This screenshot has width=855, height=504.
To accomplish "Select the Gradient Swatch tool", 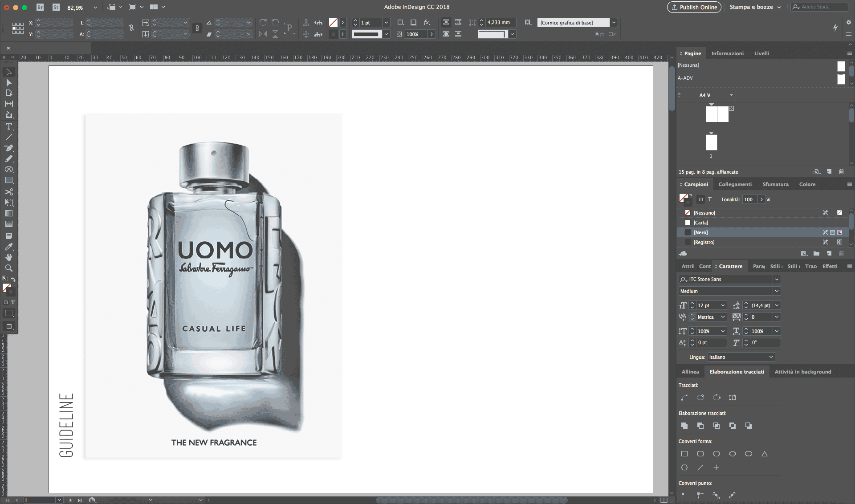I will [9, 213].
